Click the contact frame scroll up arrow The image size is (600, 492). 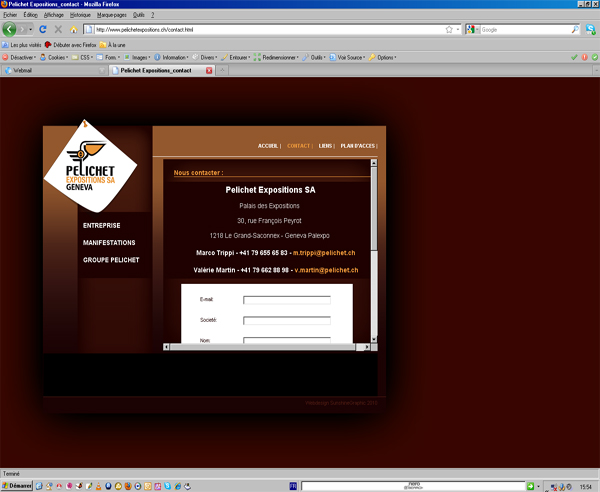[x=374, y=163]
